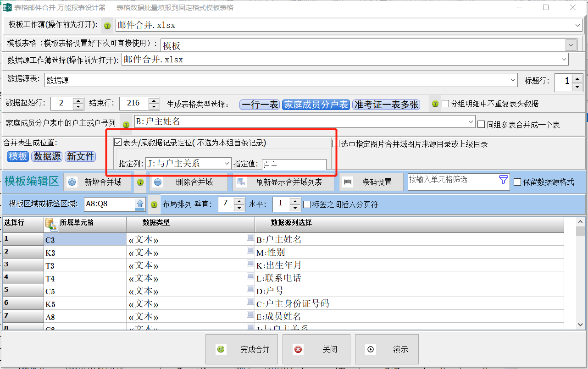Decrease 垂直 layout count down arrow
The image size is (588, 369).
[x=239, y=208]
